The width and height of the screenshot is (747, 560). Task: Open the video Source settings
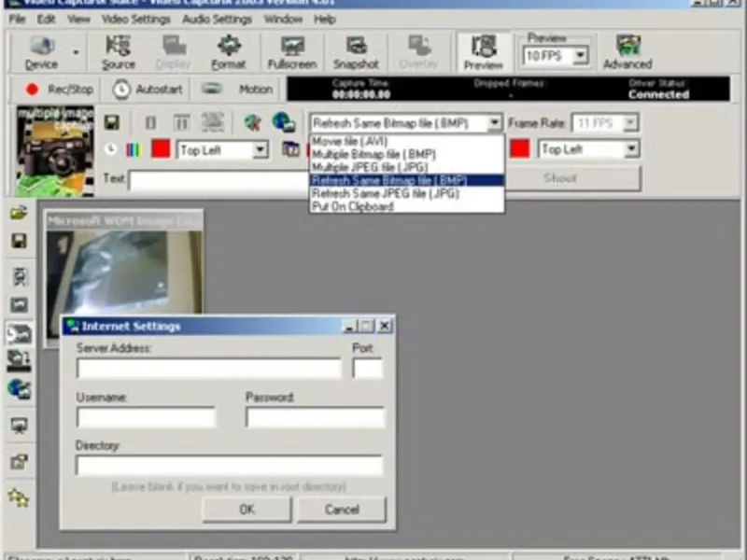119,52
